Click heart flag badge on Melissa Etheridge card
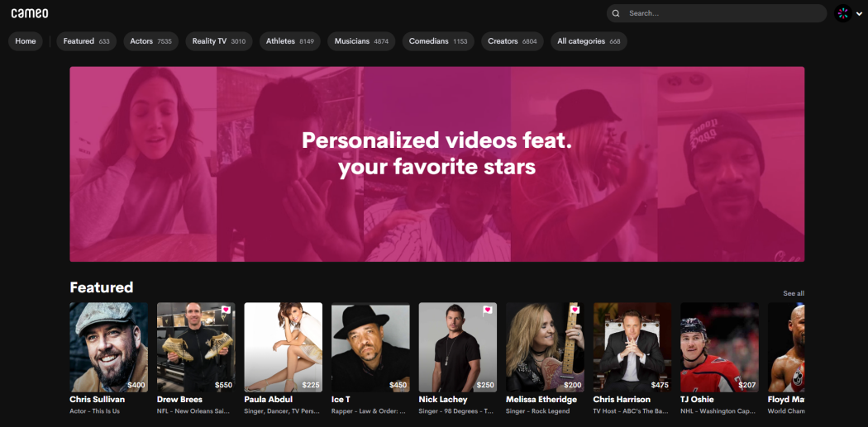This screenshot has width=868, height=427. [x=575, y=311]
